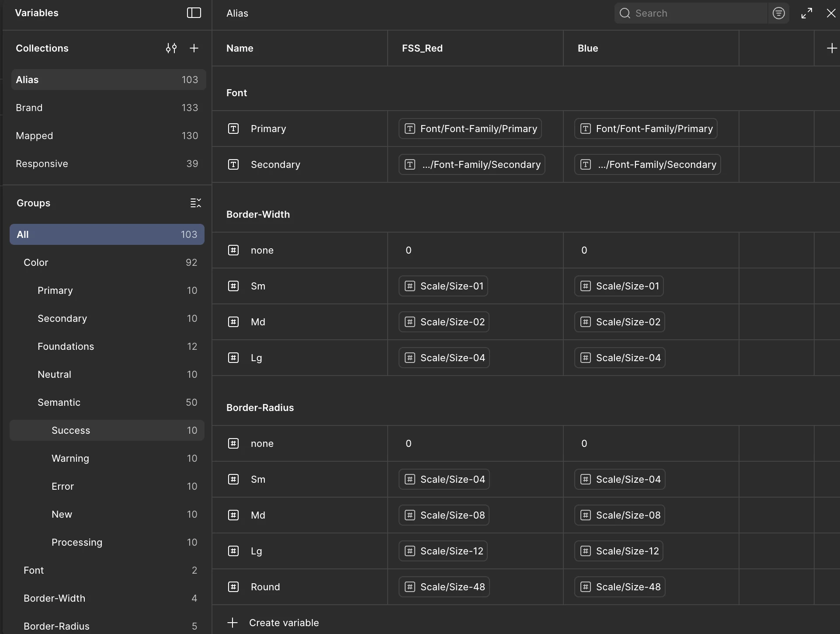Close the variables window
This screenshot has width=840, height=634.
click(x=831, y=13)
